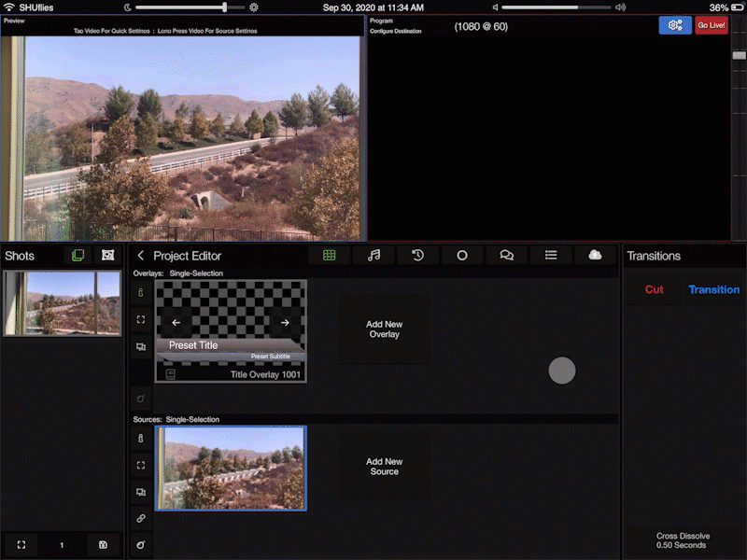The height and width of the screenshot is (560, 747).
Task: Select the shot thumbnail in Shots panel
Action: coord(63,303)
